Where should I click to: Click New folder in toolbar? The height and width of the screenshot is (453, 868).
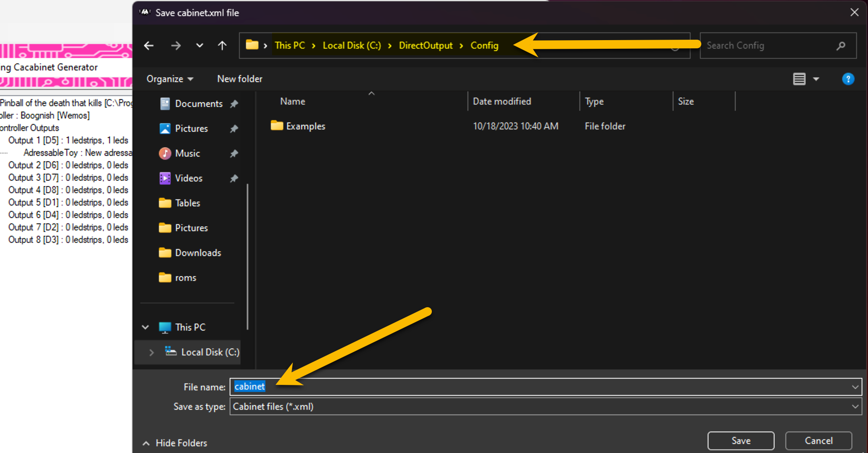pos(240,79)
